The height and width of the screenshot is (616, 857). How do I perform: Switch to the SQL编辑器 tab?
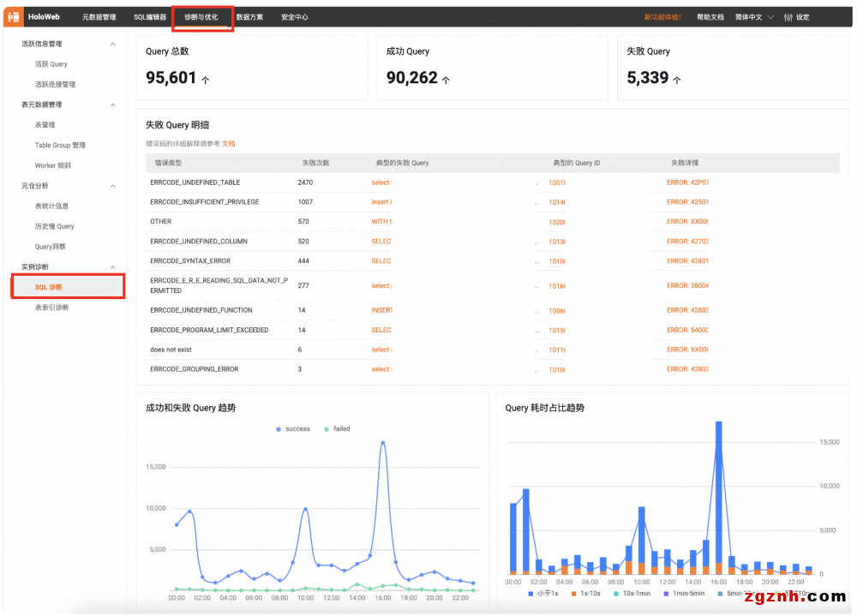coord(150,17)
